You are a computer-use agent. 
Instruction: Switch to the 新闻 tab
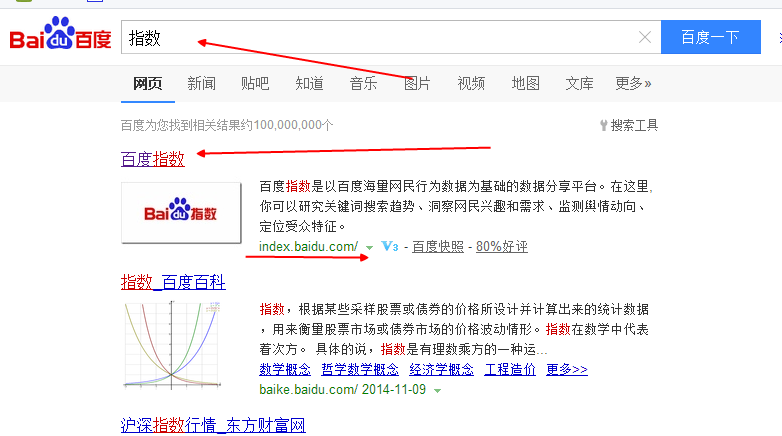(x=201, y=83)
